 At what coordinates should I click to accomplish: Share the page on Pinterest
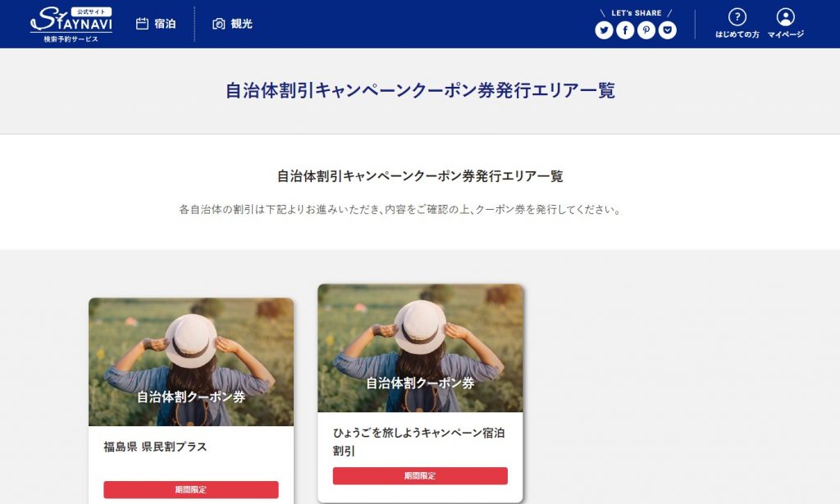pyautogui.click(x=646, y=30)
